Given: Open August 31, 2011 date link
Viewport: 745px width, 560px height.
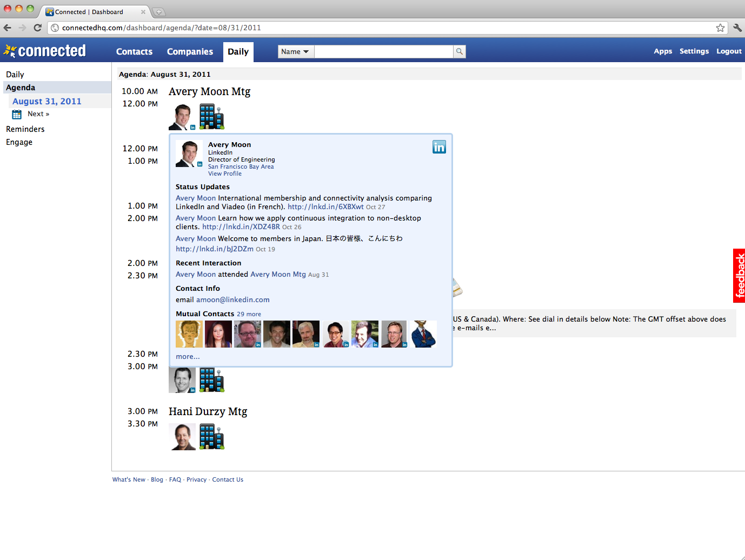Looking at the screenshot, I should [x=47, y=101].
